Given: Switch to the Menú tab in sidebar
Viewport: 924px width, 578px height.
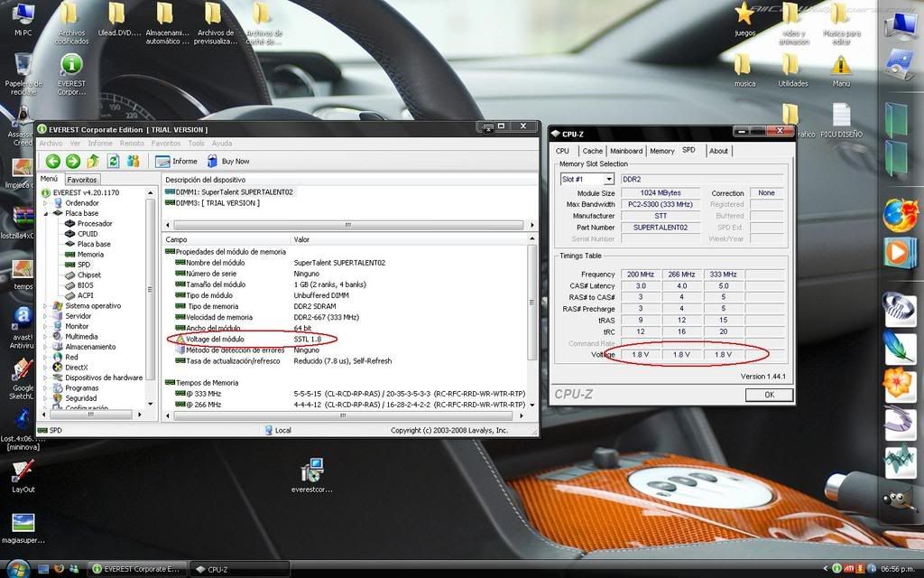Looking at the screenshot, I should [49, 179].
